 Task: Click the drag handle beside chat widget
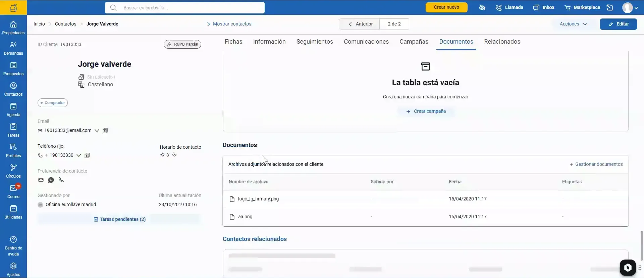point(640,268)
